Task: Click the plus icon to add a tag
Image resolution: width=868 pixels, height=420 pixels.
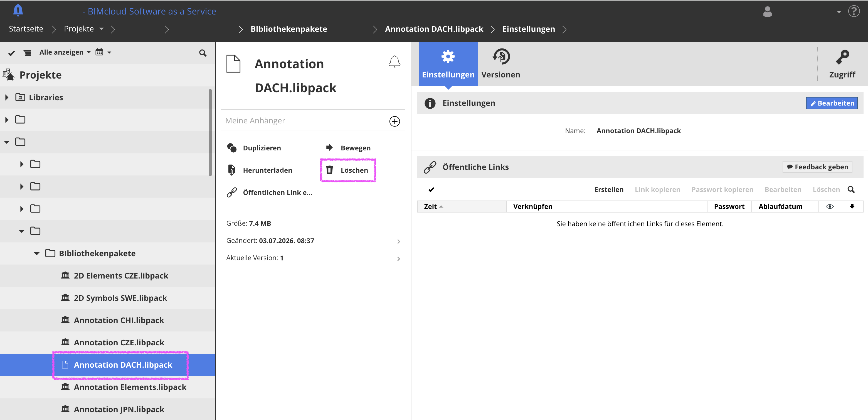Action: click(394, 121)
